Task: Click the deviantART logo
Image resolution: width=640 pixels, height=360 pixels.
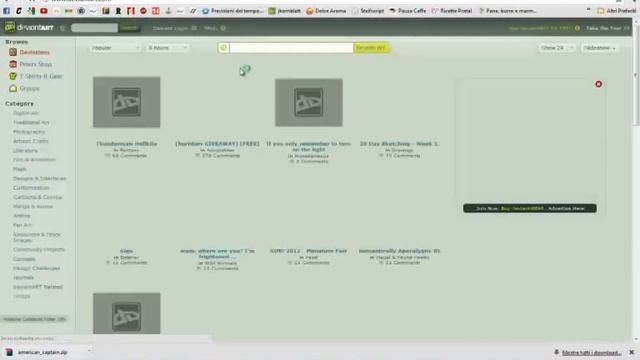Action: (x=29, y=28)
